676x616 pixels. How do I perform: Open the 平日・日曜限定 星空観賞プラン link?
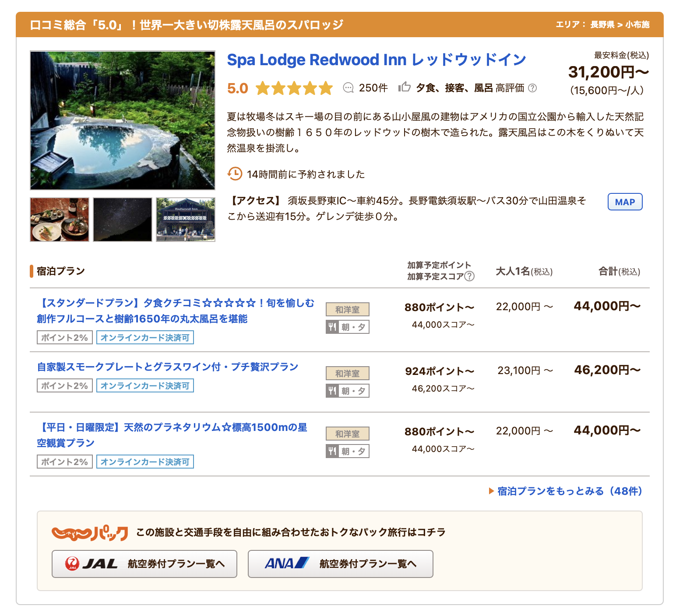pos(172,435)
